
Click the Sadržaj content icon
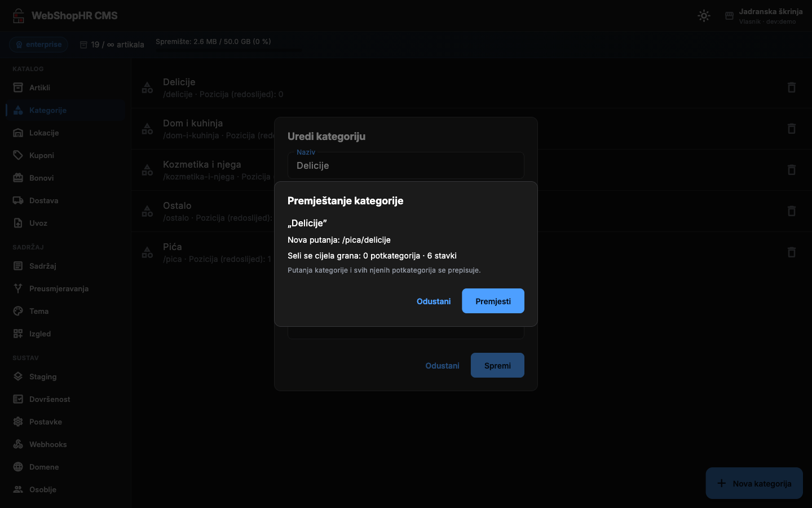coord(18,266)
